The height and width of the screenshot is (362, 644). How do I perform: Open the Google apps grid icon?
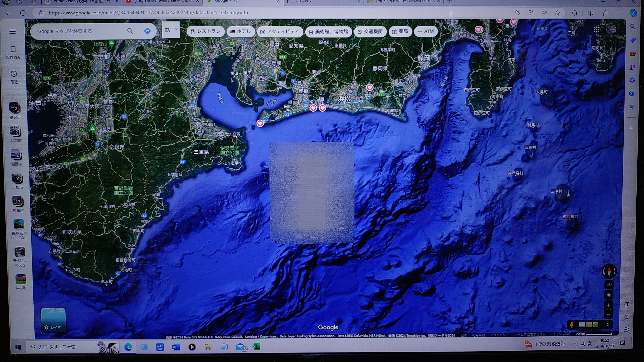[596, 30]
